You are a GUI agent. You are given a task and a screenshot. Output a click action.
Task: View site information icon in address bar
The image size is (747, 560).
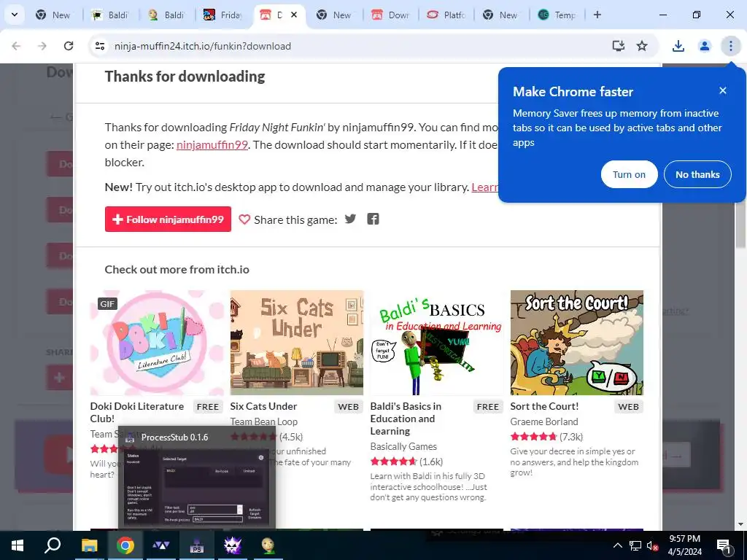click(100, 46)
